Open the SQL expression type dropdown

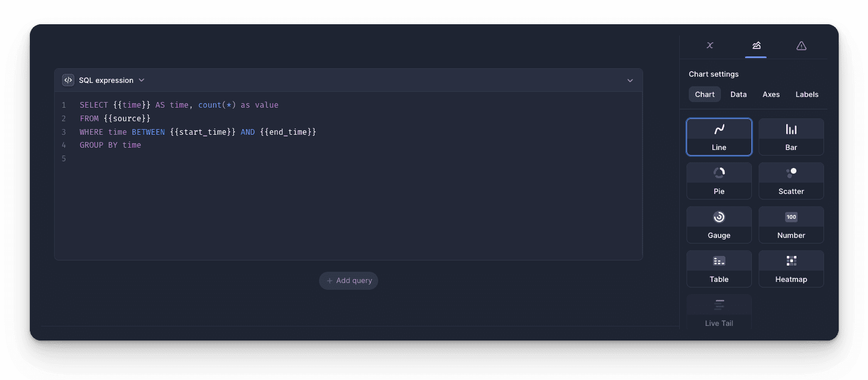141,80
